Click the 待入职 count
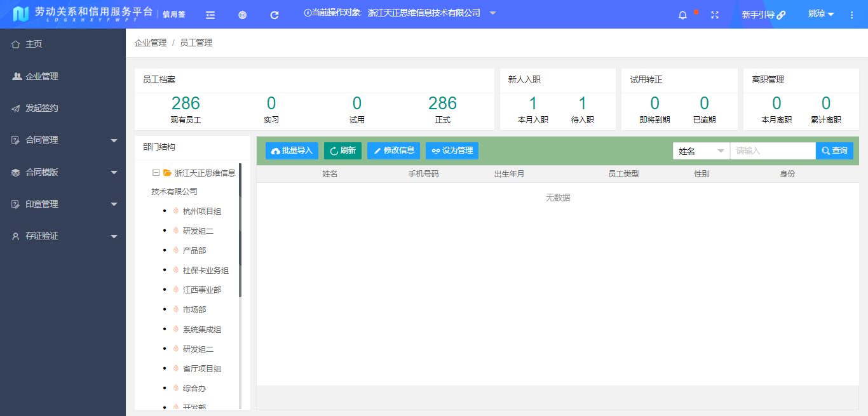The width and height of the screenshot is (868, 416). click(x=583, y=103)
